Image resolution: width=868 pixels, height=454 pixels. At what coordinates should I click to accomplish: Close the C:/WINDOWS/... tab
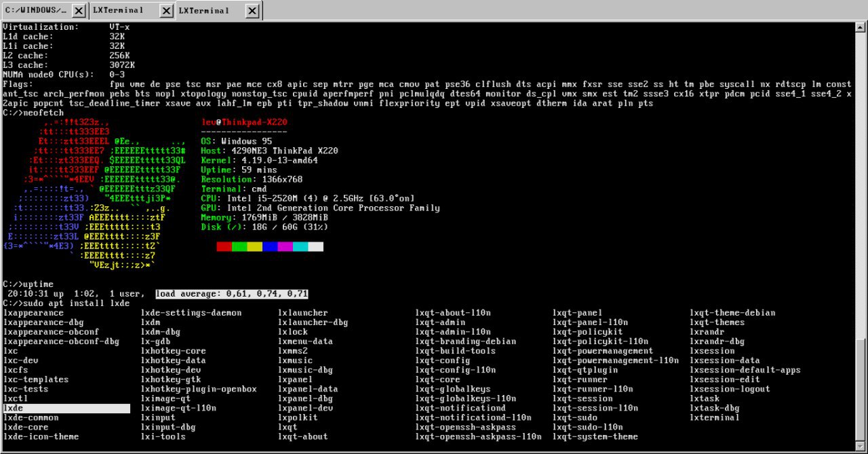(79, 11)
